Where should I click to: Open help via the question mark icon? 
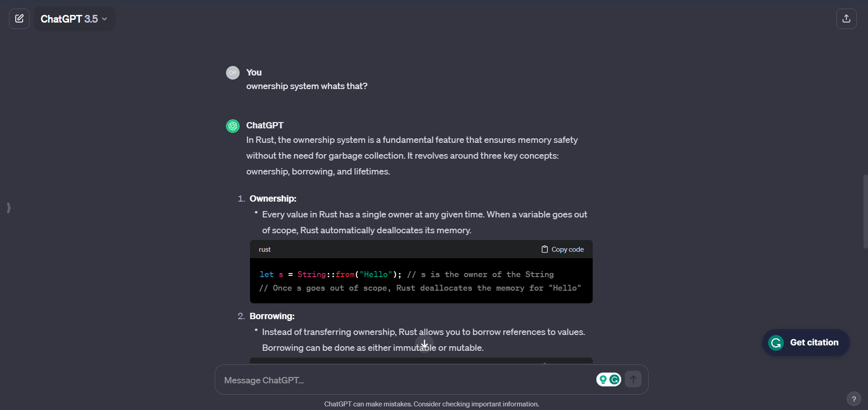click(854, 399)
